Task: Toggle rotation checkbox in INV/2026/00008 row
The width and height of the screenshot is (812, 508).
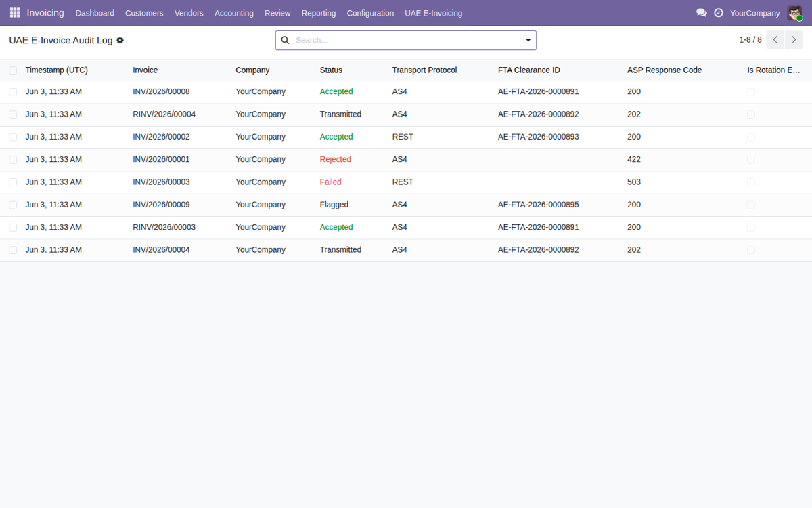Action: (x=751, y=92)
